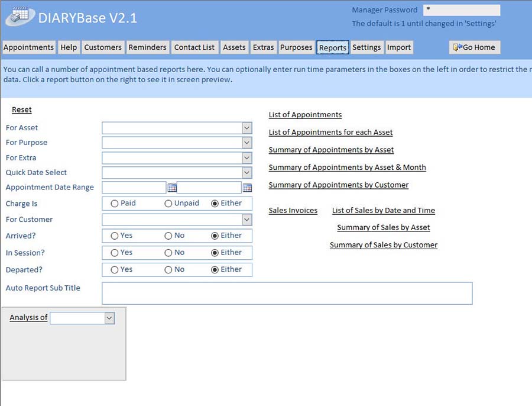Click the Auto Report Sub Title box
This screenshot has height=406, width=532.
[x=287, y=293]
